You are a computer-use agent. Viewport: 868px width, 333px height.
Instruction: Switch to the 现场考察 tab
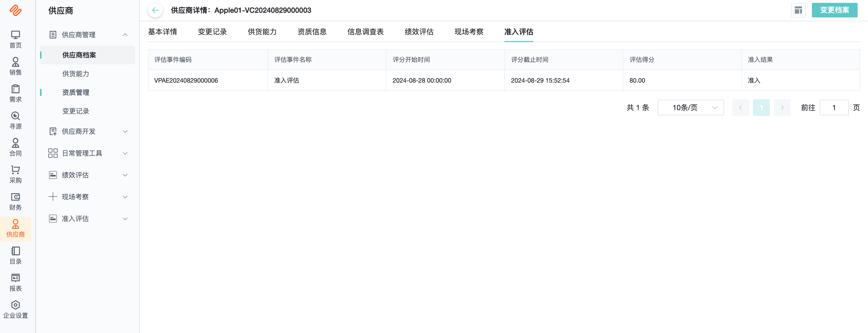coord(469,32)
